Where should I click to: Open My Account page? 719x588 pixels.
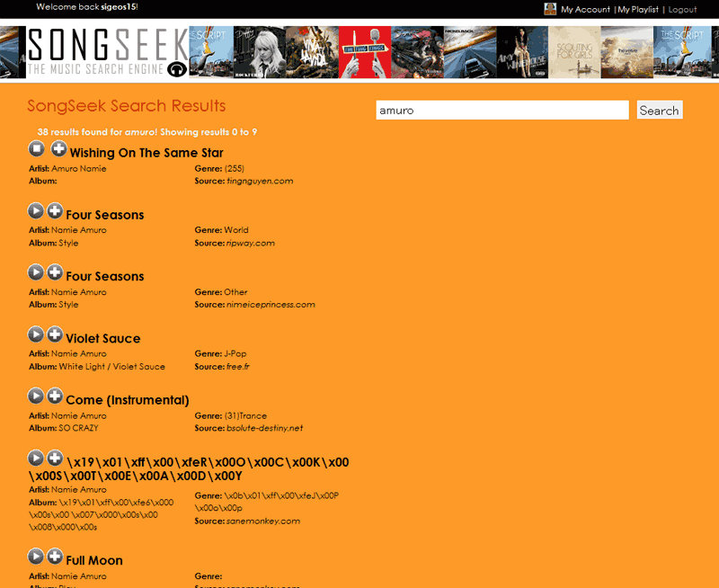coord(585,9)
